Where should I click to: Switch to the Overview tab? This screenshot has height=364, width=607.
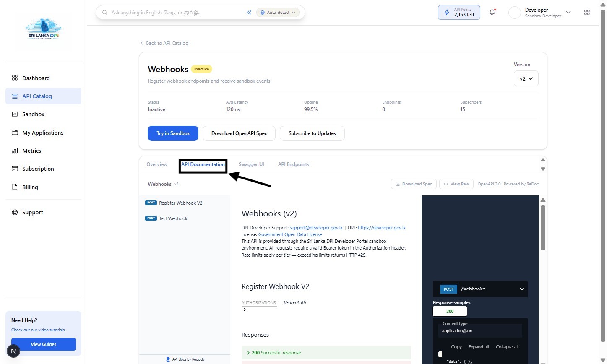pyautogui.click(x=157, y=164)
